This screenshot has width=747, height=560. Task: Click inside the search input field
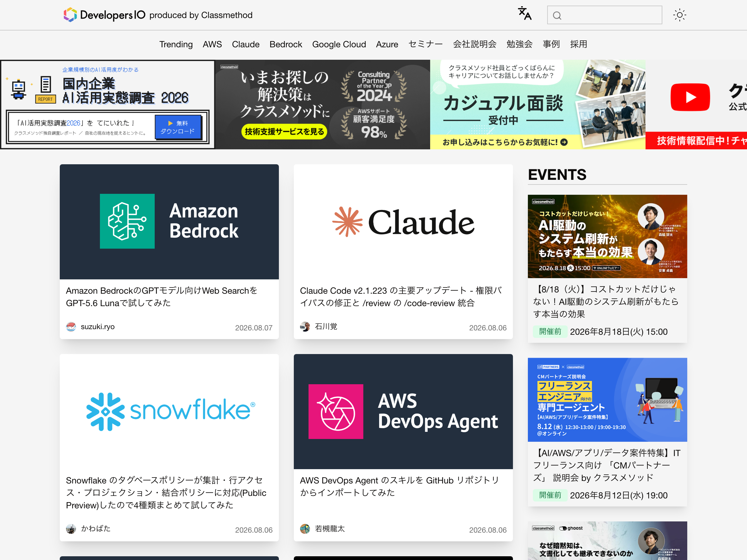(x=604, y=15)
